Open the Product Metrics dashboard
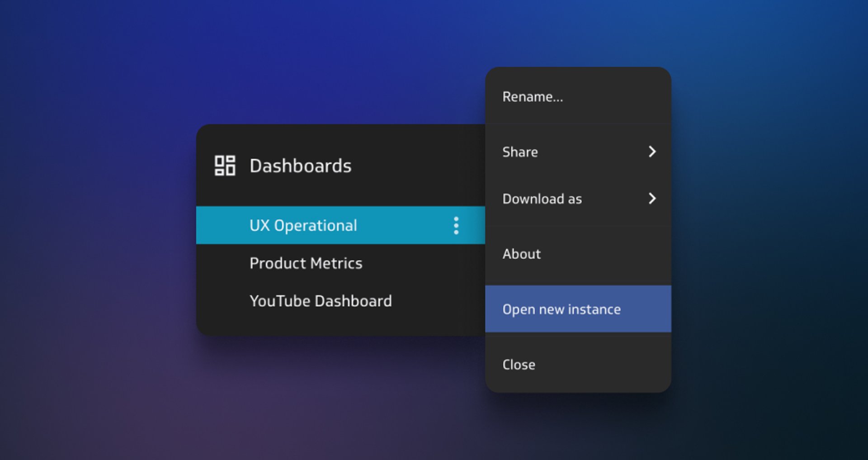Image resolution: width=868 pixels, height=460 pixels. [x=306, y=263]
